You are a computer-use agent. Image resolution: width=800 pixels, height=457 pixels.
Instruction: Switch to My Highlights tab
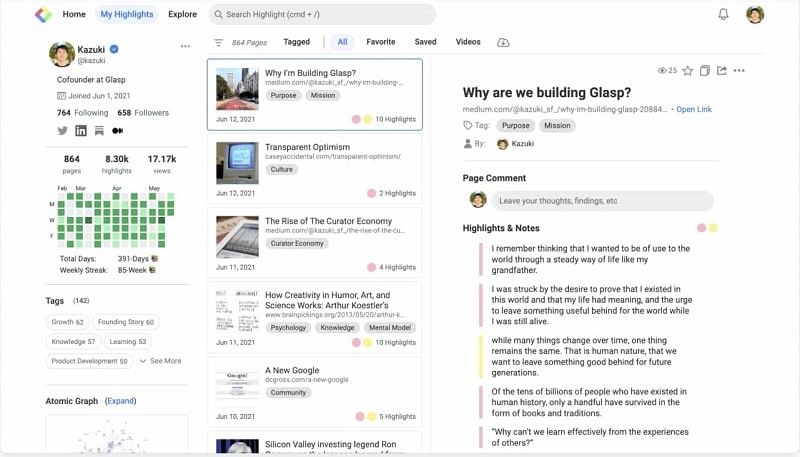coord(127,14)
